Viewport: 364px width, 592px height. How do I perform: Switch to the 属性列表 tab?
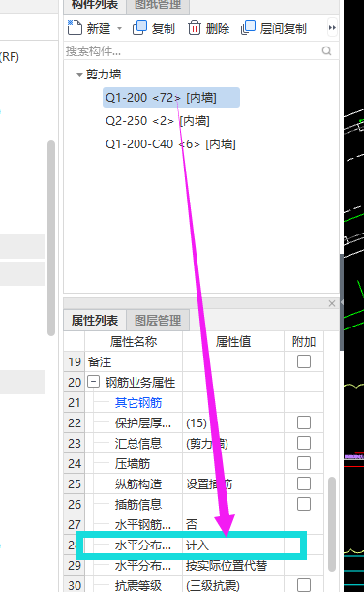click(x=95, y=321)
